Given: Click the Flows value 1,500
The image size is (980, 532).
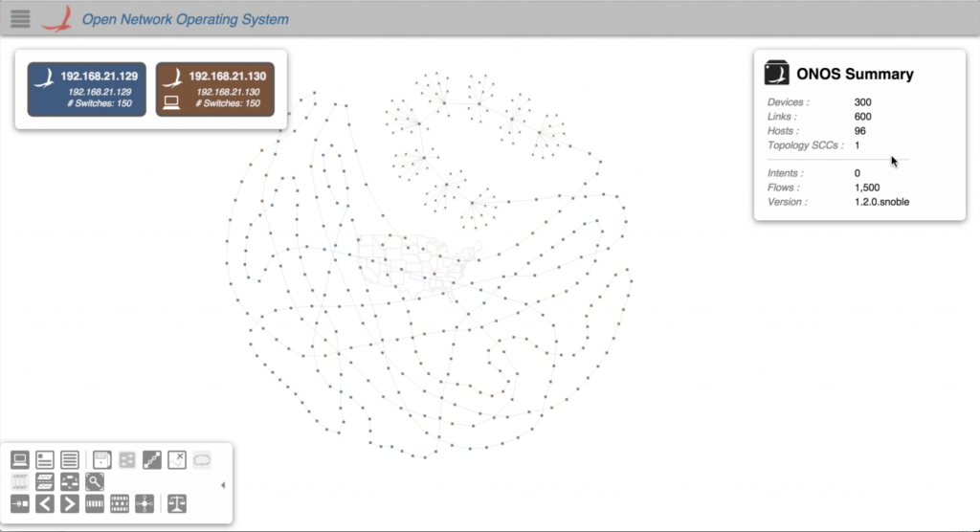Looking at the screenshot, I should pos(867,188).
